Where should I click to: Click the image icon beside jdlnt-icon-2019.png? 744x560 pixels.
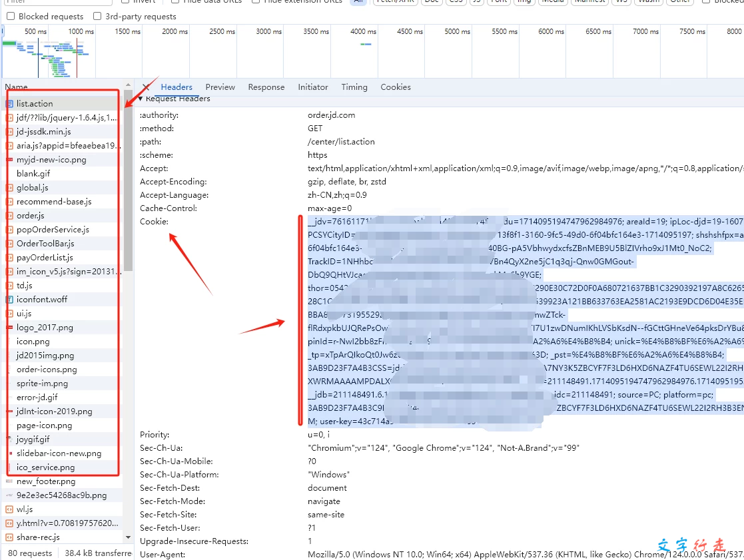tap(9, 411)
